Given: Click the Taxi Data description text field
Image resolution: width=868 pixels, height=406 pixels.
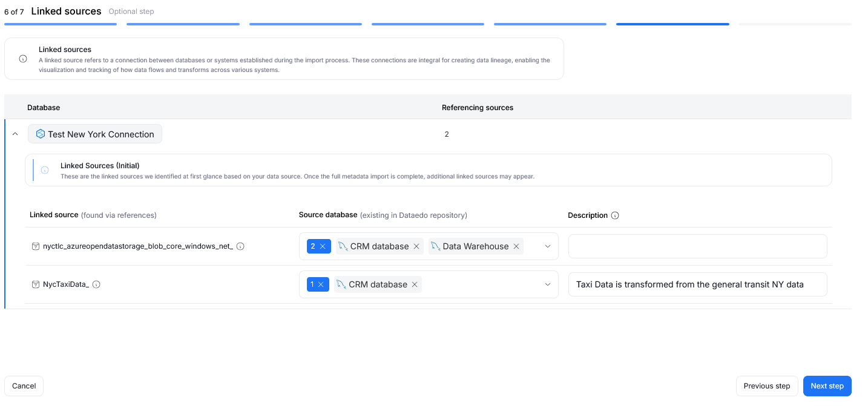Looking at the screenshot, I should (x=697, y=284).
